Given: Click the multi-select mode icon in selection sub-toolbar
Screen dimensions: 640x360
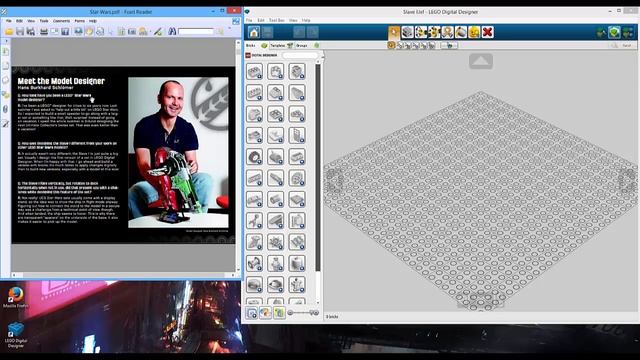Looking at the screenshot, I should pyautogui.click(x=399, y=45).
